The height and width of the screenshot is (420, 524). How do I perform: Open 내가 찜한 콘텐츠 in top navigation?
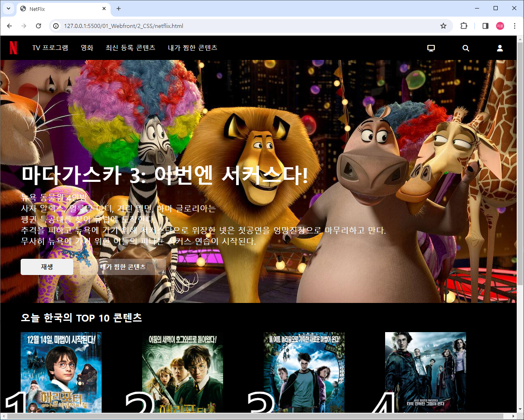point(193,48)
